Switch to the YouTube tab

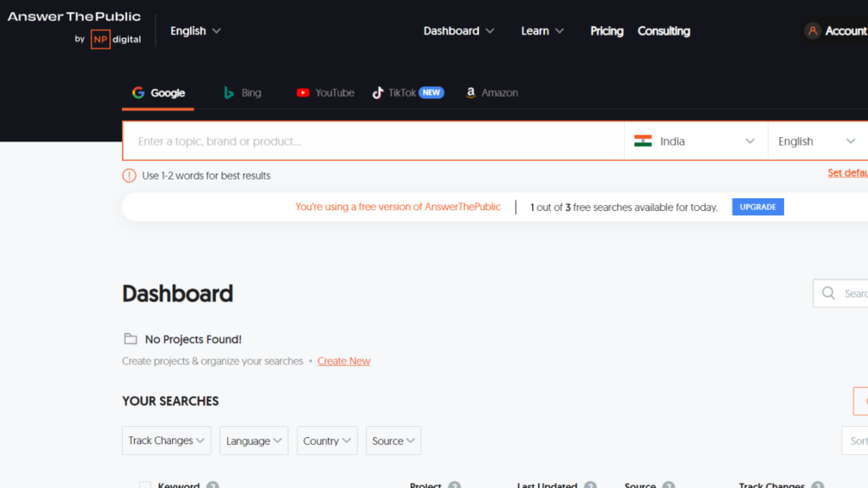(x=325, y=93)
